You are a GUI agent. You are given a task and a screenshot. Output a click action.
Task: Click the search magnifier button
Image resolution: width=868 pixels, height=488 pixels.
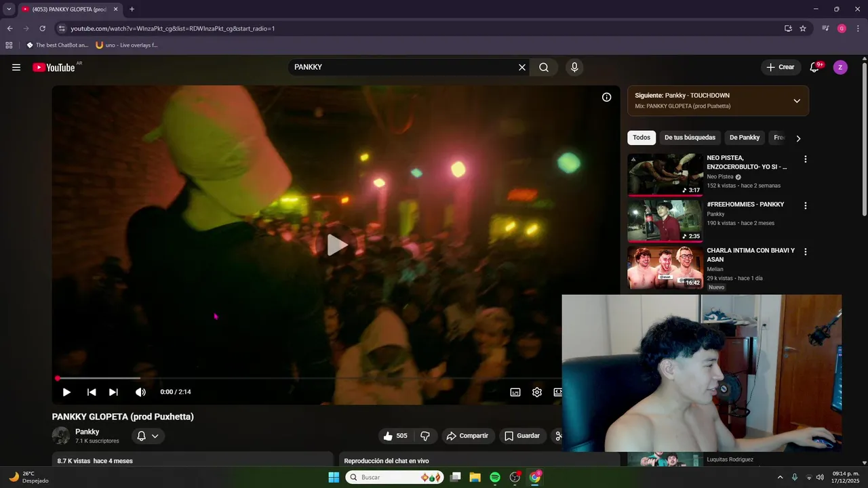pyautogui.click(x=544, y=67)
